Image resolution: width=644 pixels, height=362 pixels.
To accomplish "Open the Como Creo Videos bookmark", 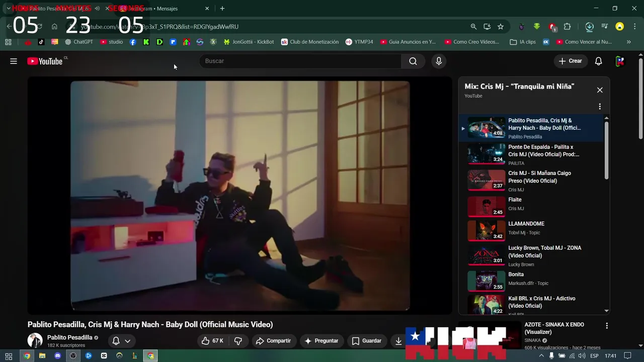I will [471, 42].
